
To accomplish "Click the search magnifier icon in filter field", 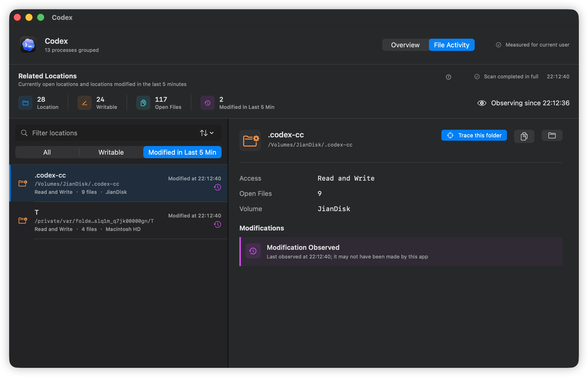I will tap(24, 133).
